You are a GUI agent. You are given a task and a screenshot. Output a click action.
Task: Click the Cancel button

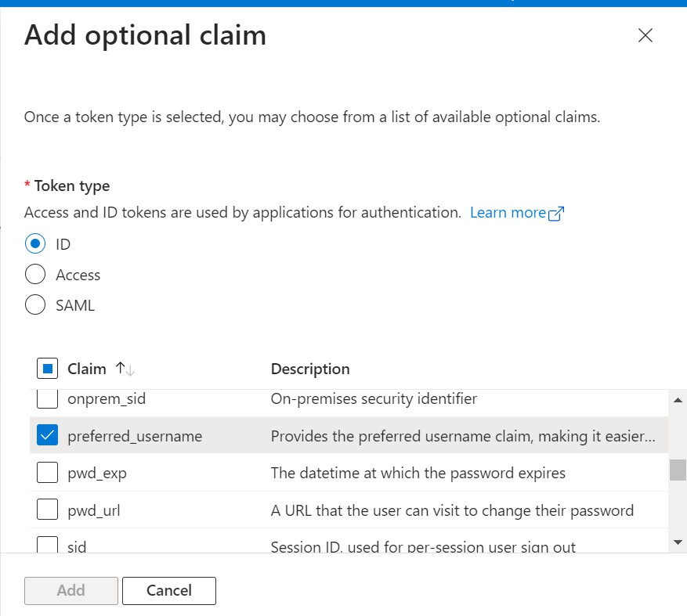[x=168, y=590]
